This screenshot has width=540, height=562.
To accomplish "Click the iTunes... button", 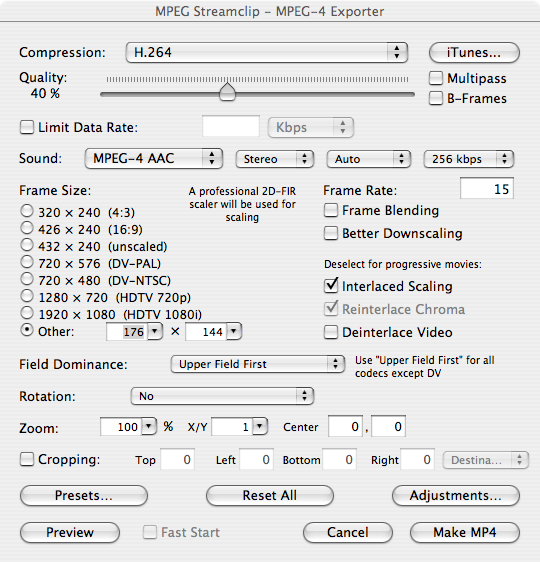I will (x=474, y=53).
